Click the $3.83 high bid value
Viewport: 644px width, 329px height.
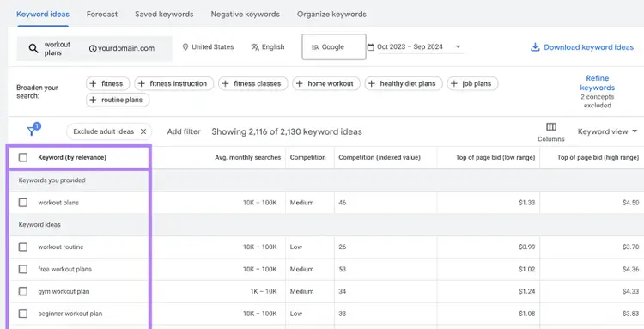pos(630,314)
